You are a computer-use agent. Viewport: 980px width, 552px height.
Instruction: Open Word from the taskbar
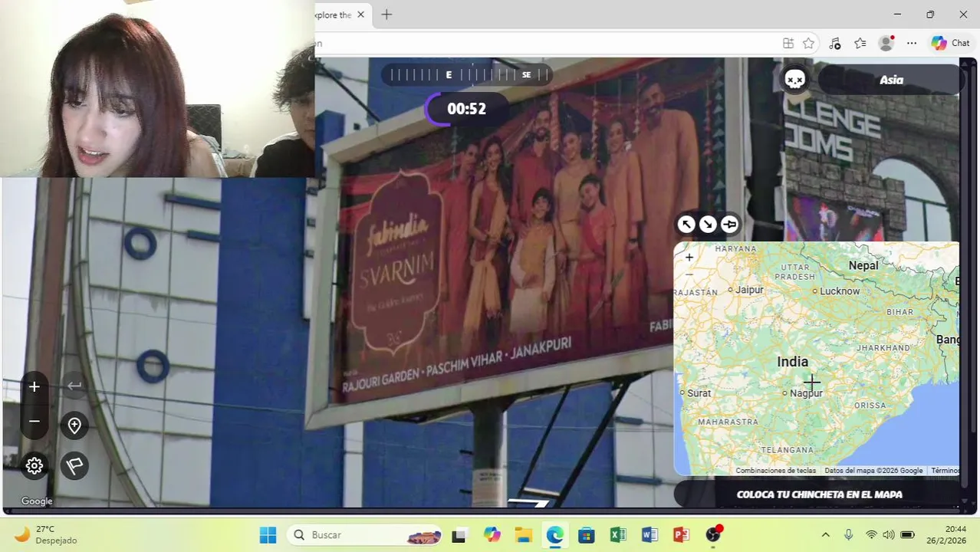click(649, 535)
